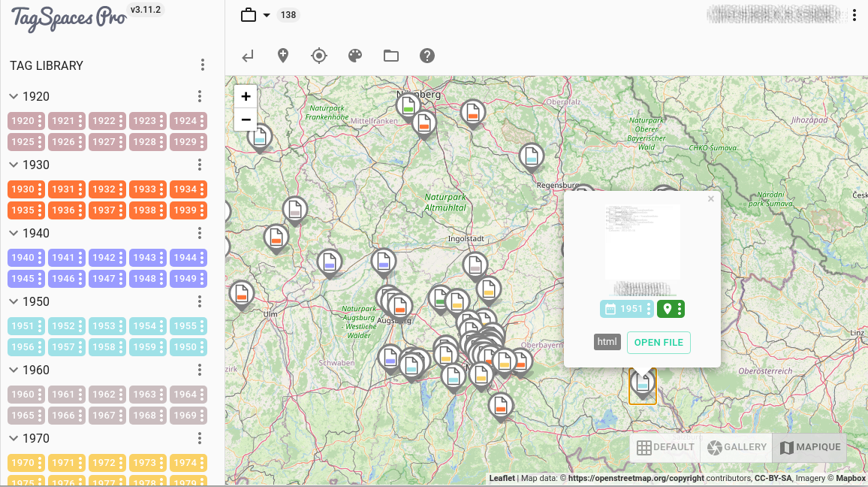868x487 pixels.
Task: Close the map marker popup
Action: (x=710, y=198)
